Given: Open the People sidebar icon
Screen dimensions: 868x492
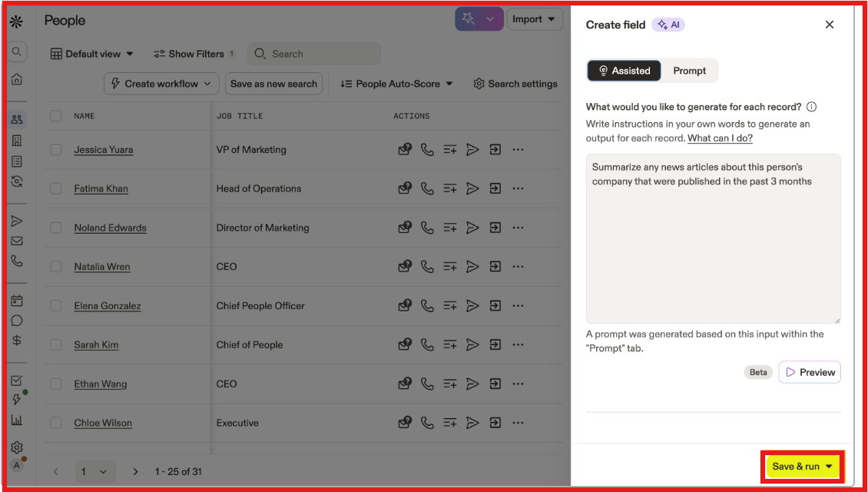Looking at the screenshot, I should click(x=16, y=118).
